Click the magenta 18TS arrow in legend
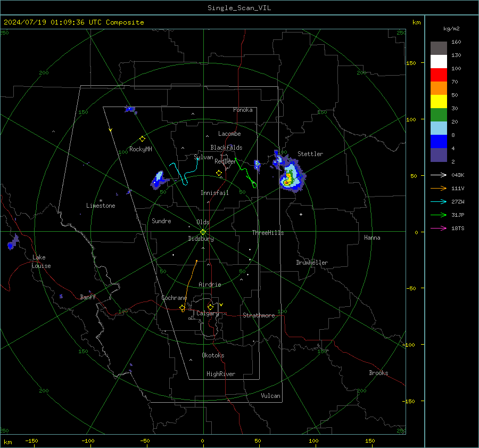This screenshot has height=448, width=479. pos(439,228)
